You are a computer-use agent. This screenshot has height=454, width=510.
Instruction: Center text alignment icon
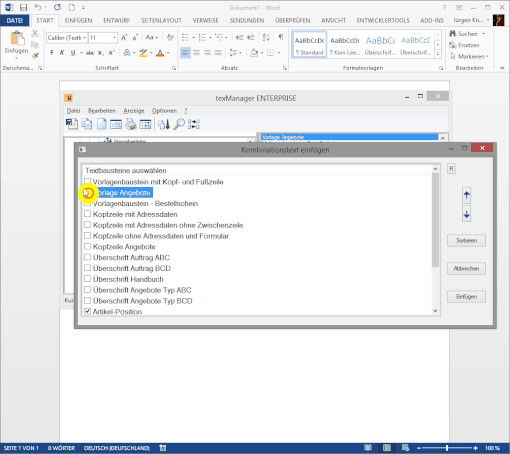tap(197, 53)
